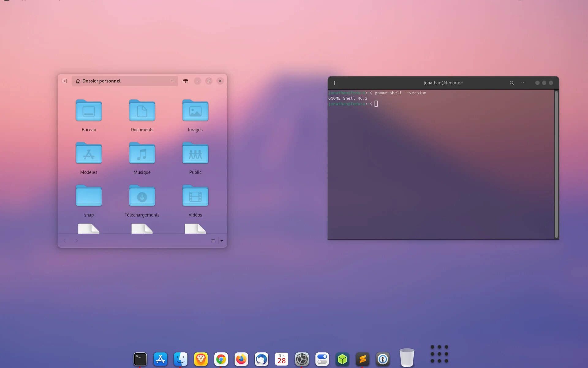Open terminal three-dots menu

(x=523, y=83)
